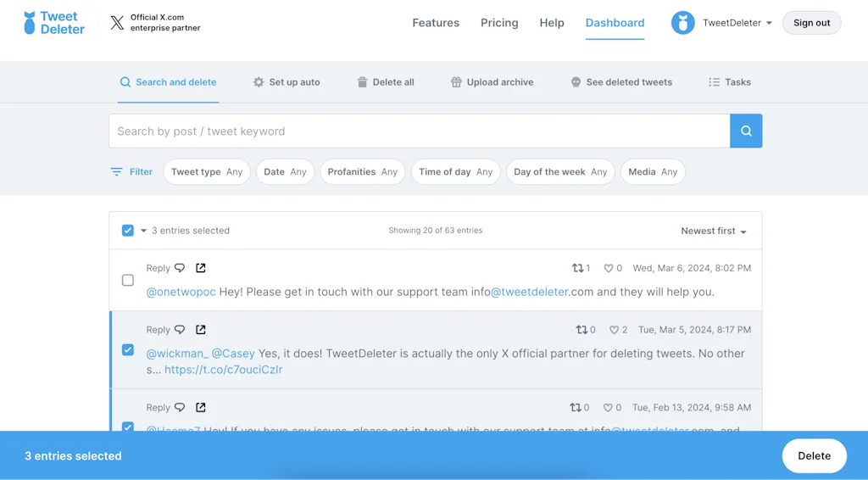Open the Time of day filter
The height and width of the screenshot is (480, 868).
pos(455,171)
